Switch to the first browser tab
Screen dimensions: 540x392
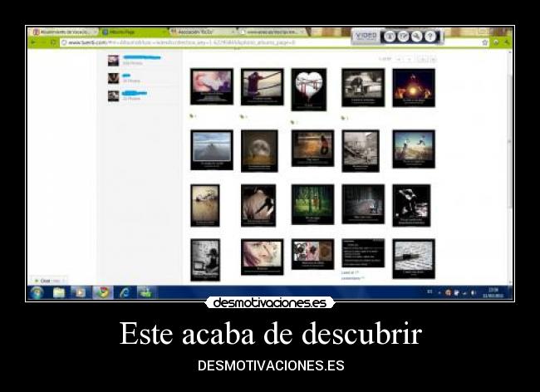65,32
